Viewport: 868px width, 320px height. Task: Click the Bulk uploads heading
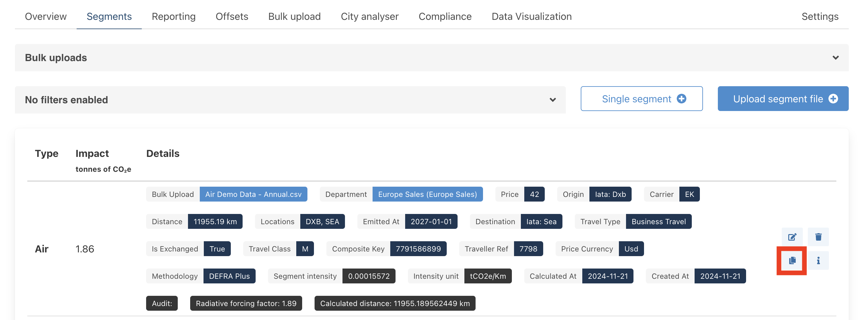tap(56, 58)
